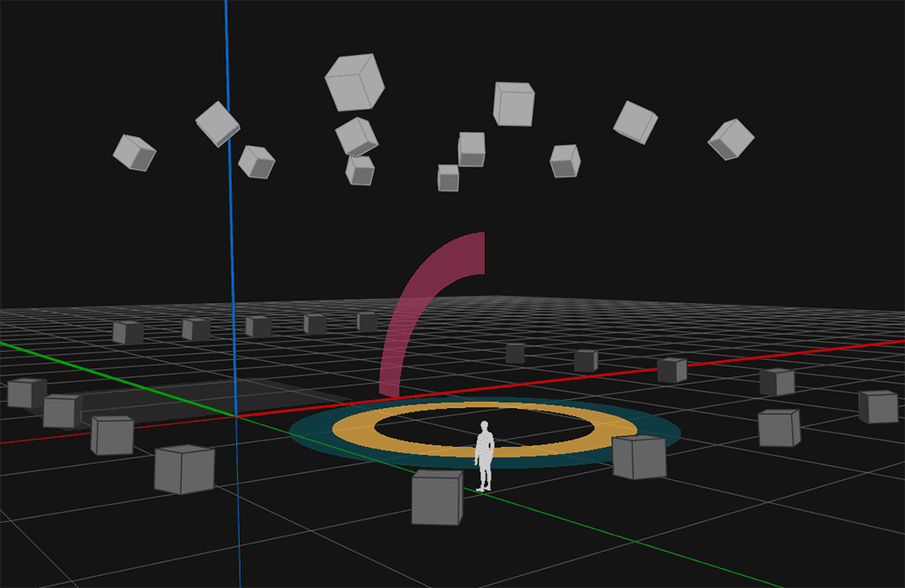Pick the rightmost floating light cube
The width and height of the screenshot is (905, 588).
pos(730,139)
